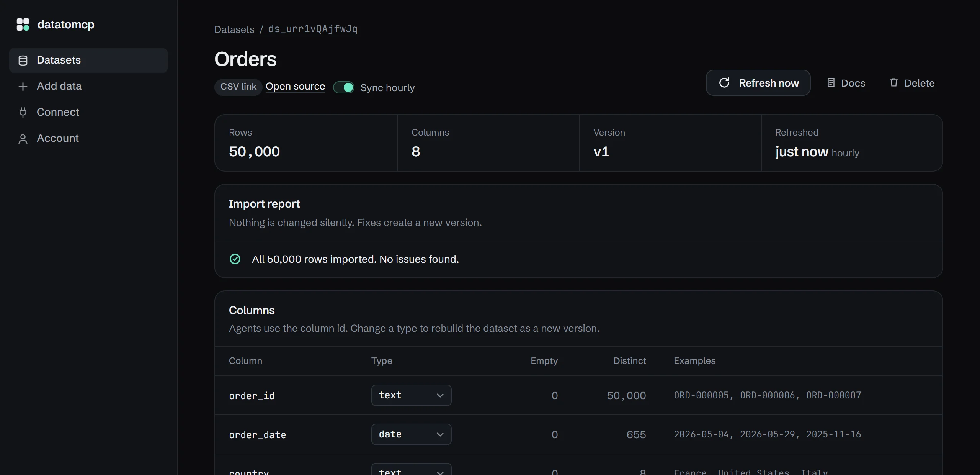Click the order_id column name
The image size is (980, 475).
click(252, 396)
